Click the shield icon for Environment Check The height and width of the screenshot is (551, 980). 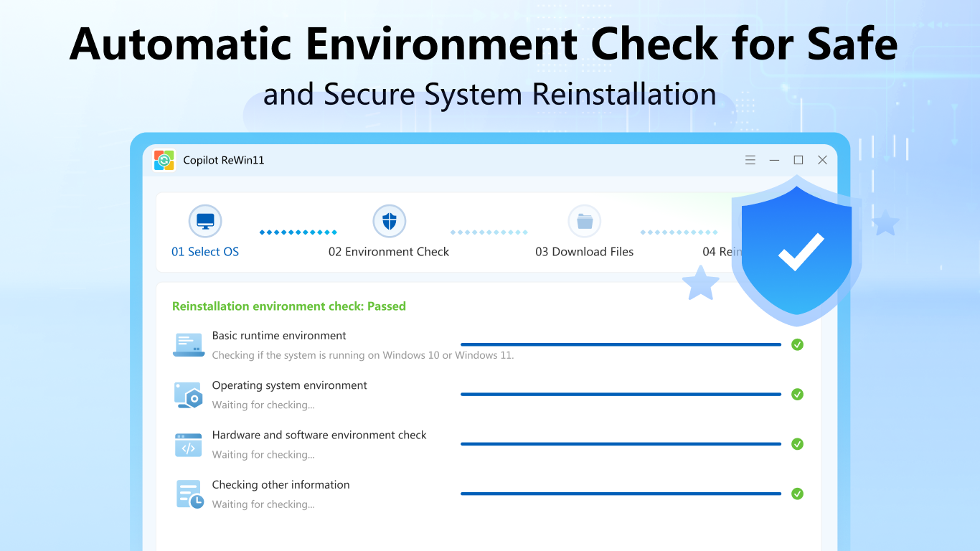coord(390,221)
